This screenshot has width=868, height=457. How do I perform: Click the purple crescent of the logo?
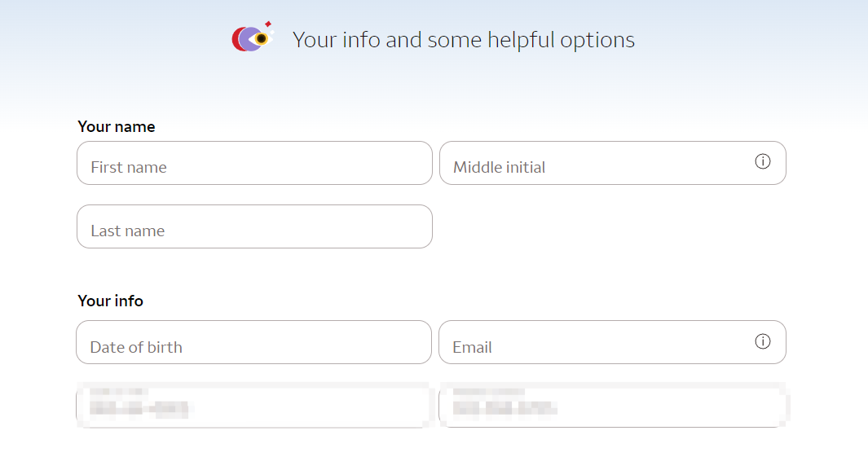coord(247,40)
